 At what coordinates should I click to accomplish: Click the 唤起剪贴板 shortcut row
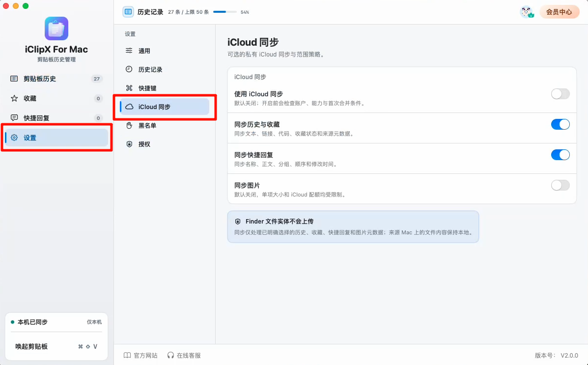pos(56,347)
